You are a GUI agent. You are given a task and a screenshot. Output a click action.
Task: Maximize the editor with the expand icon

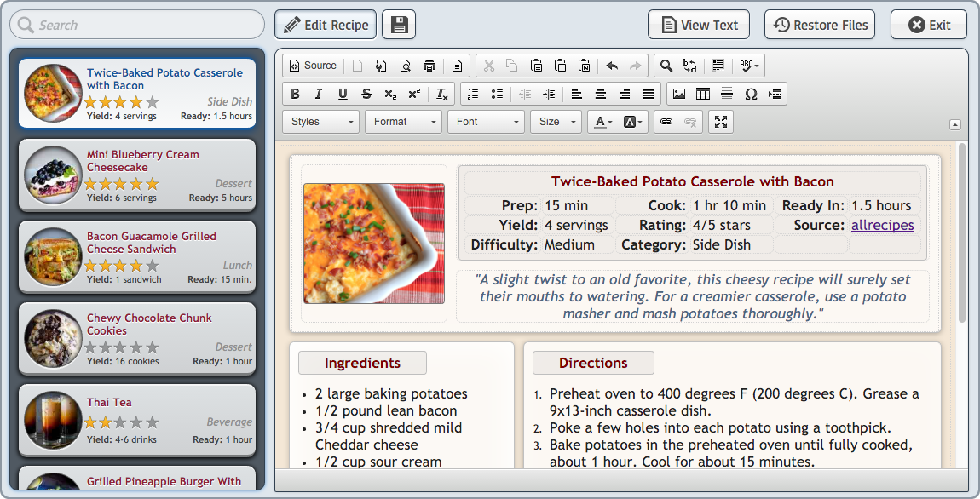[x=721, y=122]
